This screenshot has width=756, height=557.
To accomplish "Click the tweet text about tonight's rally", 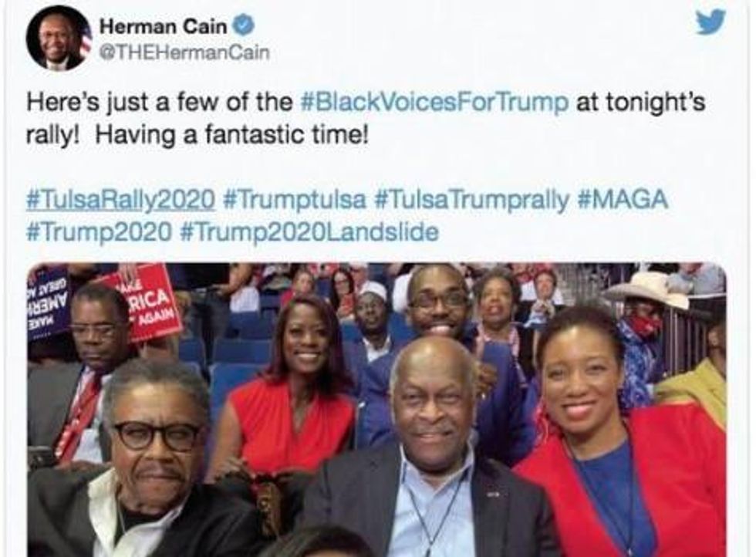I will click(x=366, y=119).
